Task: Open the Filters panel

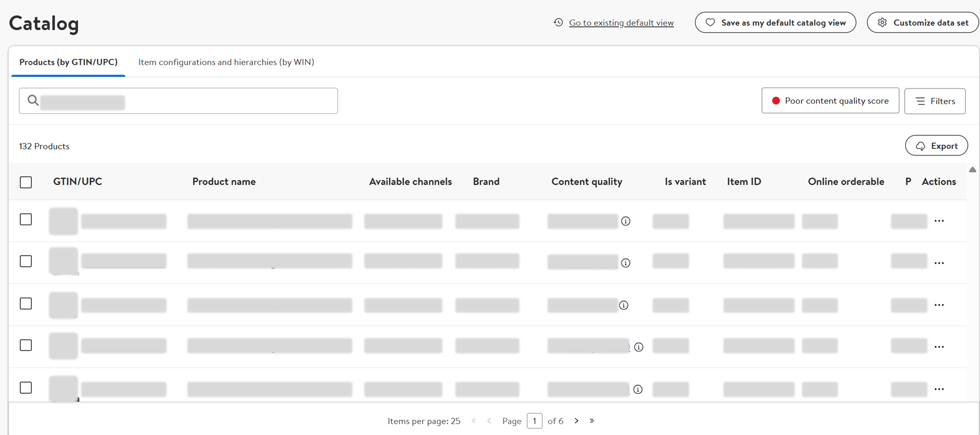Action: pos(935,101)
